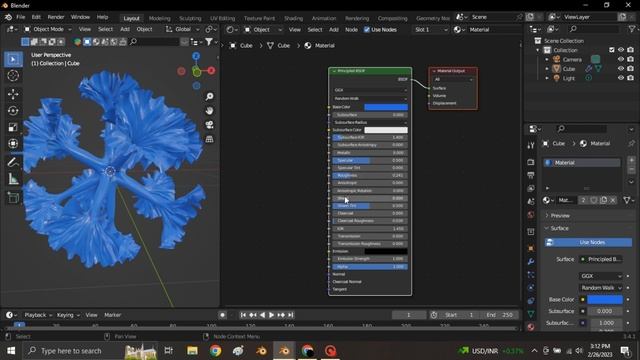Select the Scale tool
640x360 pixels.
coord(13,127)
